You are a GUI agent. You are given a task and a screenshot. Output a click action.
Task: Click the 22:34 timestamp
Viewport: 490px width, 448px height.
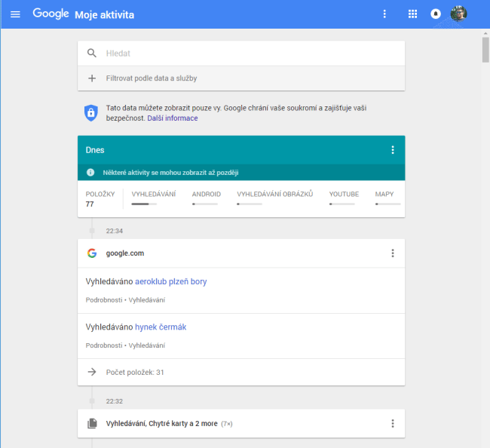pos(115,231)
